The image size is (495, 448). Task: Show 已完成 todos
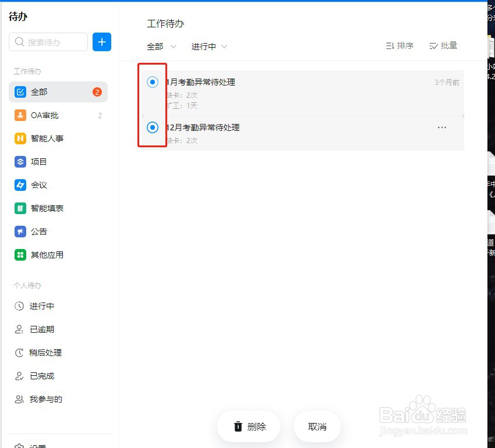(58, 376)
